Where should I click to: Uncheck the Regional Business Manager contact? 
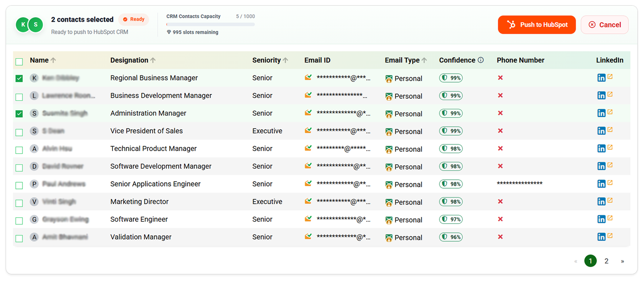[19, 78]
